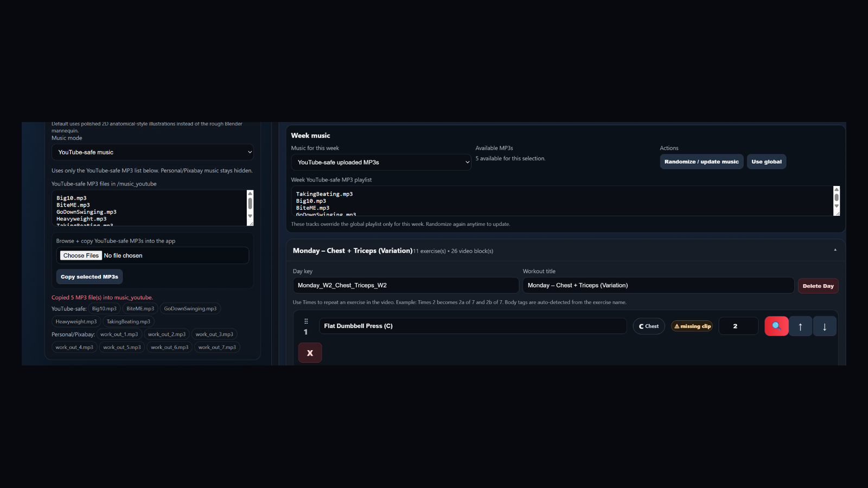Image resolution: width=868 pixels, height=488 pixels.
Task: Click the work_out_2.mp3 chip
Action: pos(167,334)
